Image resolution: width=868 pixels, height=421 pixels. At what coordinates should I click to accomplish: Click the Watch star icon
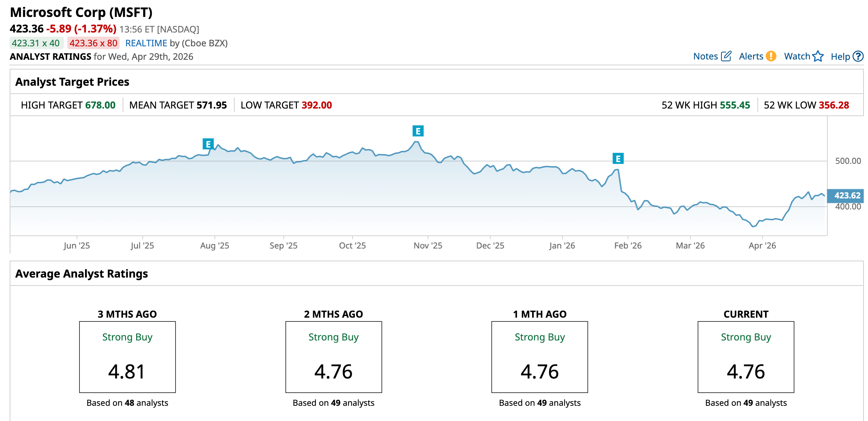(818, 56)
